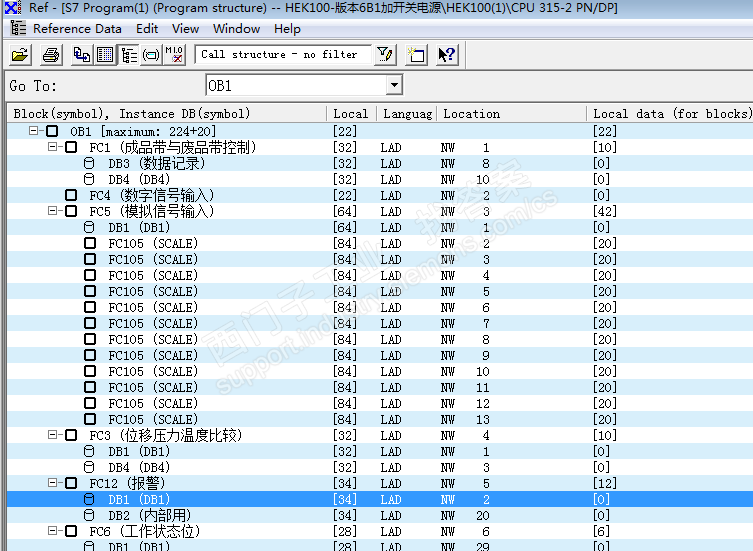Image resolution: width=753 pixels, height=551 pixels.
Task: Show cross-references view icon
Action: [81, 54]
